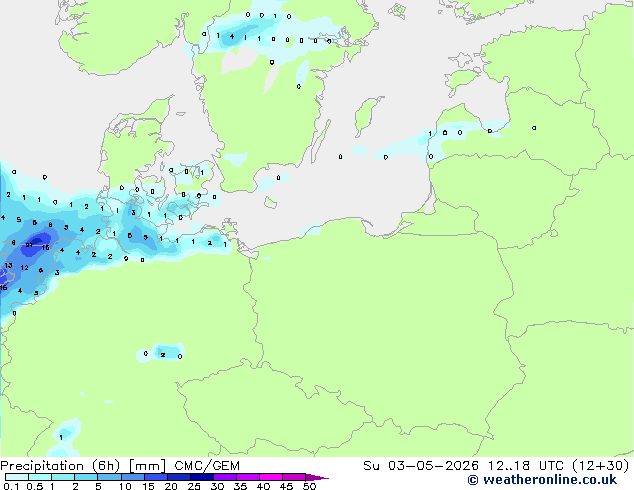Select the '13' value at the left map edge
This screenshot has height=490, width=634.
pyautogui.click(x=8, y=266)
